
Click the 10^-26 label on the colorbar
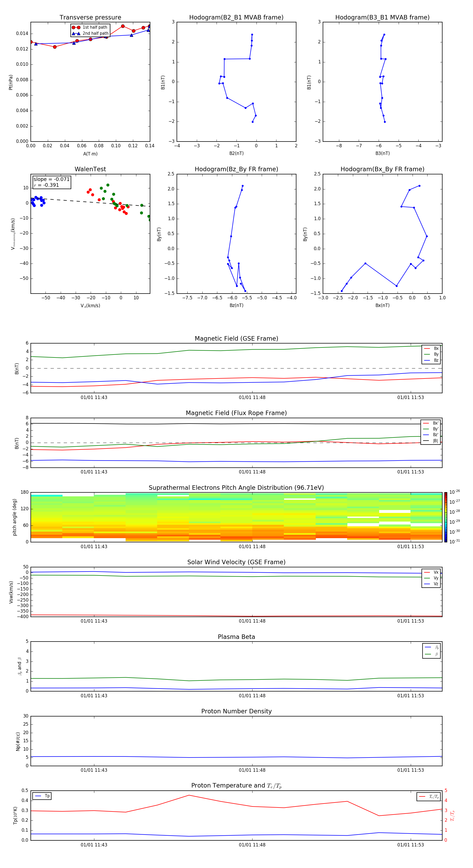click(455, 492)
